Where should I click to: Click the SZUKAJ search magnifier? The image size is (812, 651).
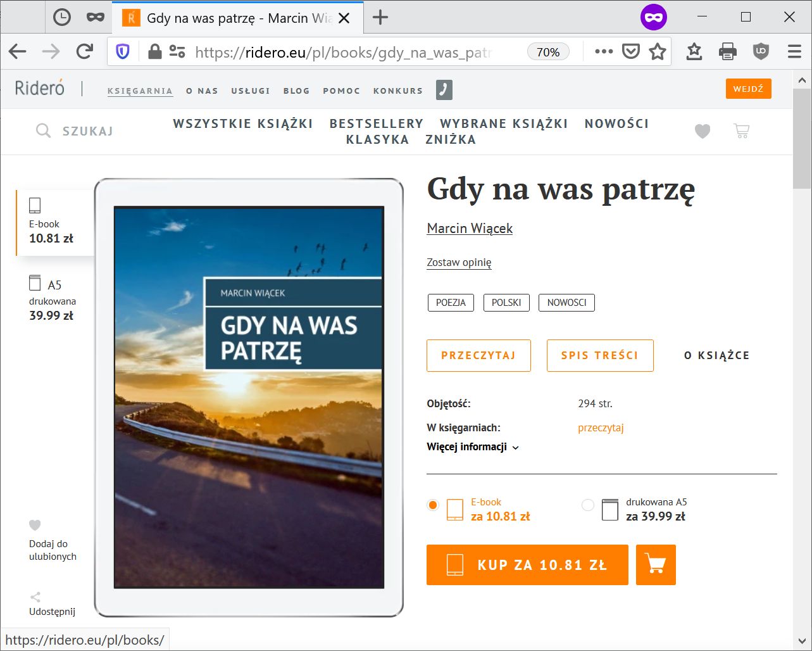tap(43, 131)
